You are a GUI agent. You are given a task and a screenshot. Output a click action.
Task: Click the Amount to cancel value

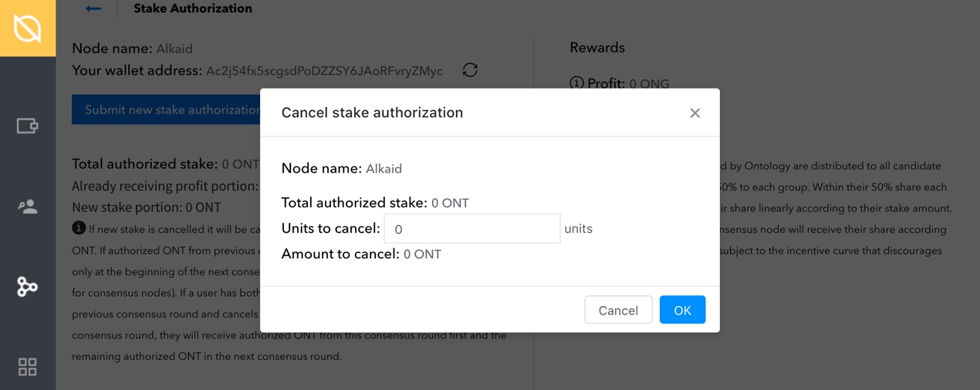pos(422,254)
